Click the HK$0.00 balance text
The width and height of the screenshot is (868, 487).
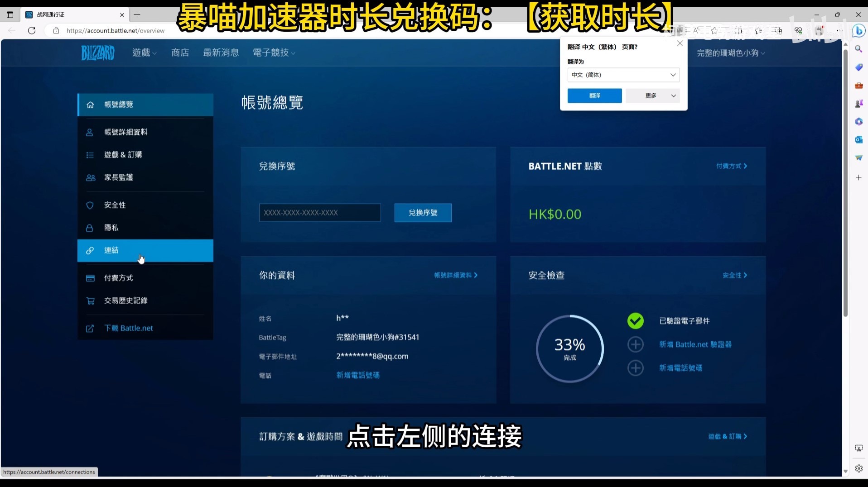click(x=555, y=214)
